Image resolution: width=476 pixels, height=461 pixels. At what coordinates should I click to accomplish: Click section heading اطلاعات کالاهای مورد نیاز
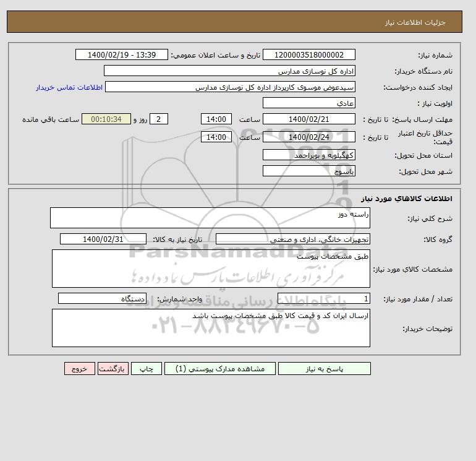point(407,199)
